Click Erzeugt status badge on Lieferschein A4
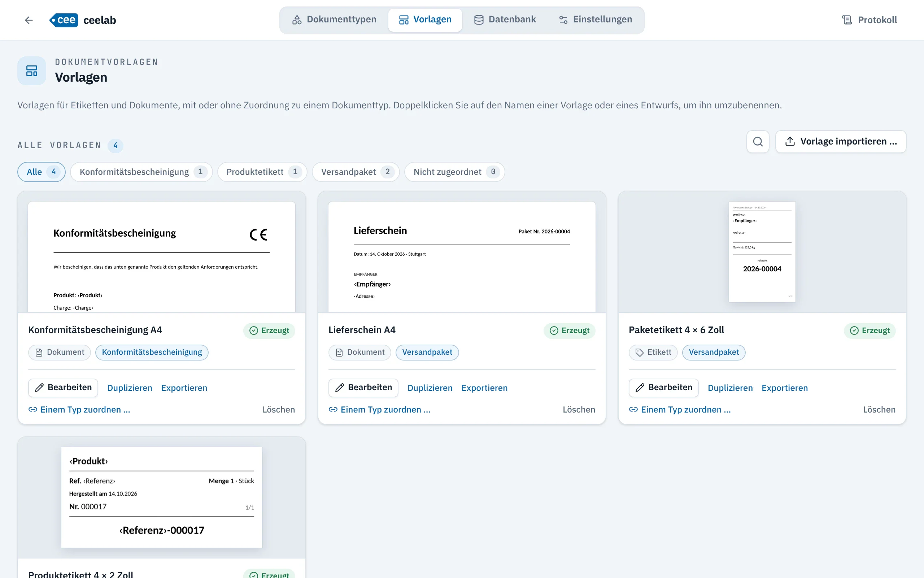Screen dimensions: 924x578 coord(569,331)
